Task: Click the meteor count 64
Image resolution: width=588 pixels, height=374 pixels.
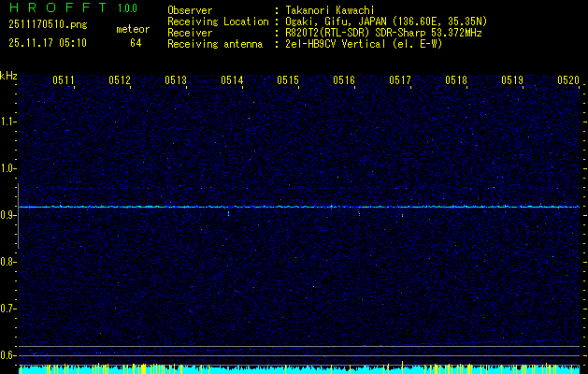Action: 136,43
